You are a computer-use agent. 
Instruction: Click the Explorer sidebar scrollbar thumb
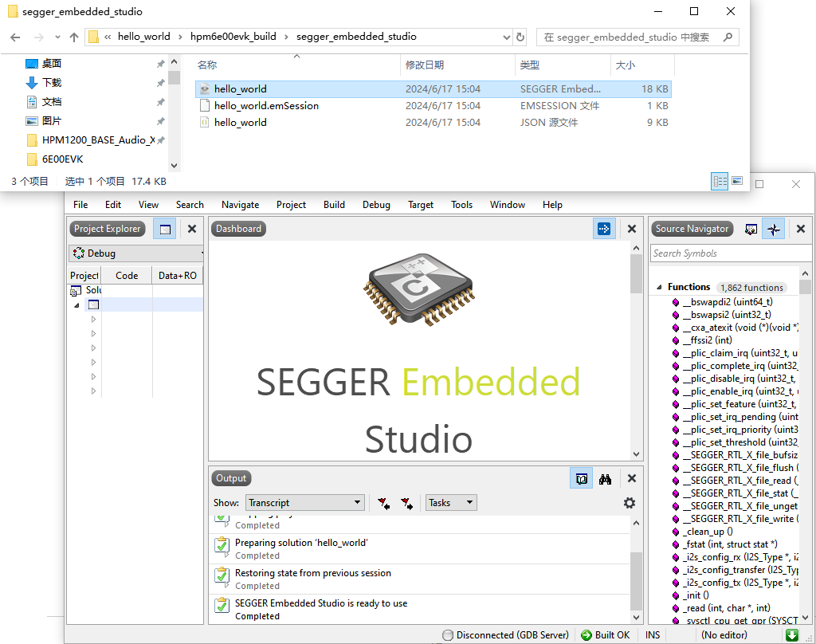[175, 78]
